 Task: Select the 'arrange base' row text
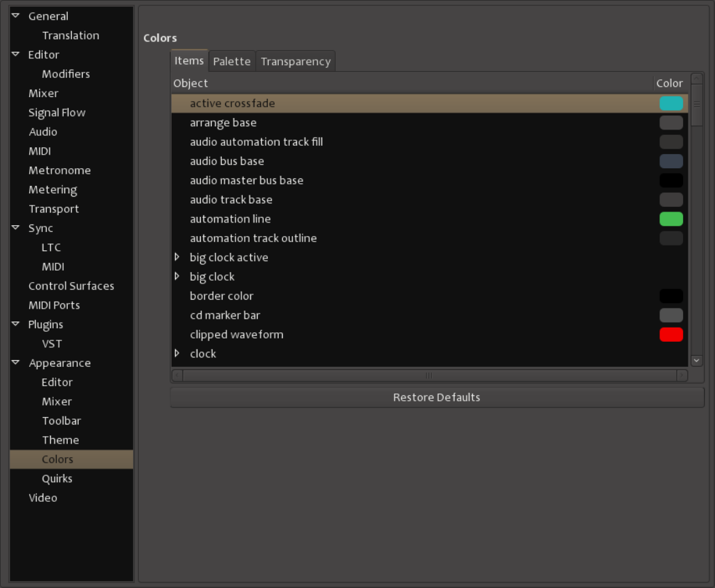(223, 123)
